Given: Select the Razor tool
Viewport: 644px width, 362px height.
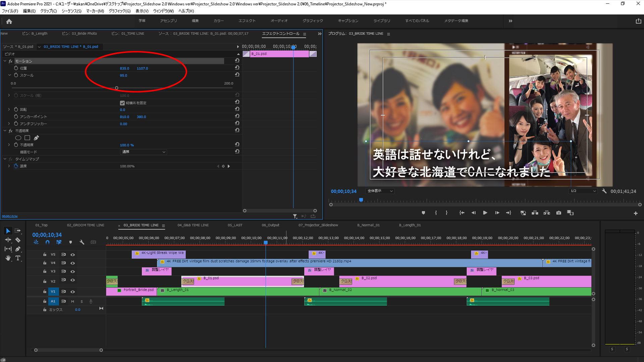Looking at the screenshot, I should tap(18, 240).
